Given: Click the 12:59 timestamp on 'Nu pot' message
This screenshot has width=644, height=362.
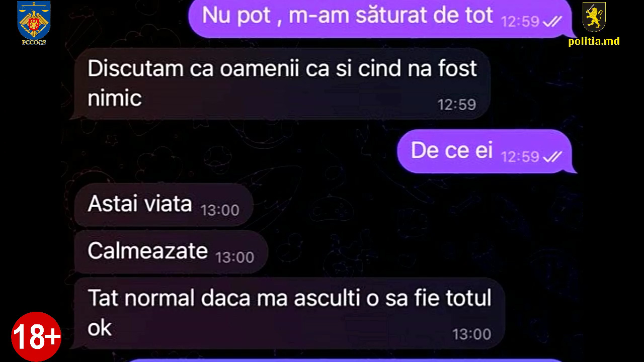Looking at the screenshot, I should point(520,22).
